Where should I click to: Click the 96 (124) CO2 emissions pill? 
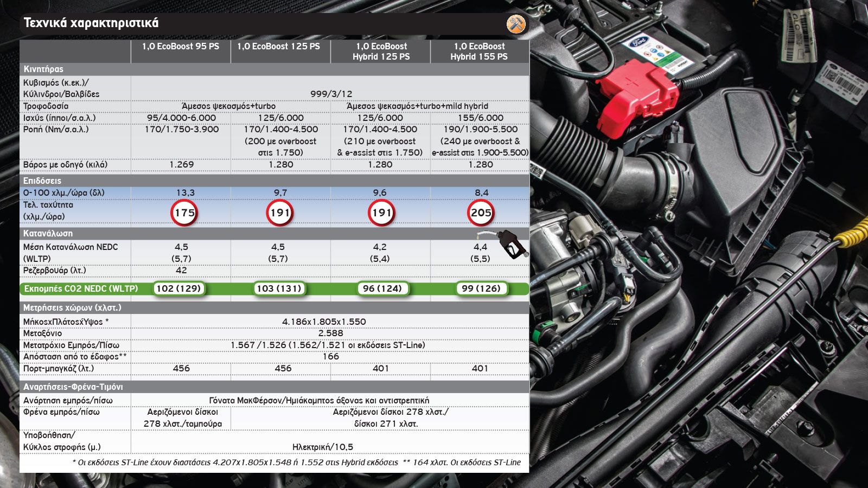[382, 288]
